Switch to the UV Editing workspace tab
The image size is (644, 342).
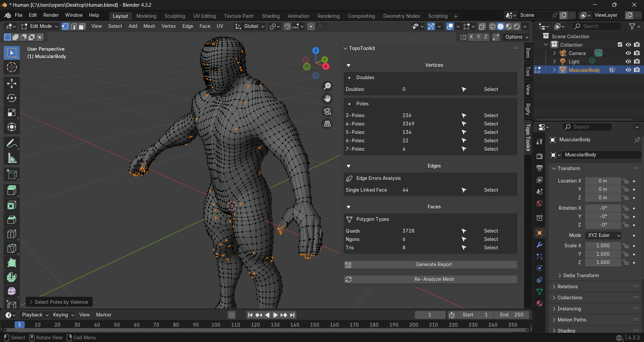click(205, 16)
